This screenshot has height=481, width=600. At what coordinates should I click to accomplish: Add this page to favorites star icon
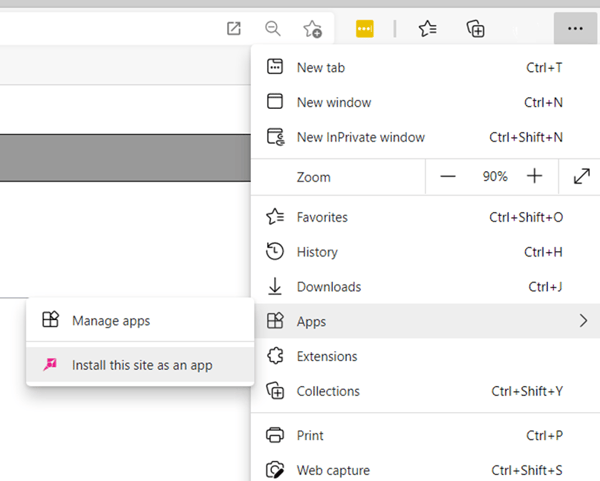tap(313, 29)
